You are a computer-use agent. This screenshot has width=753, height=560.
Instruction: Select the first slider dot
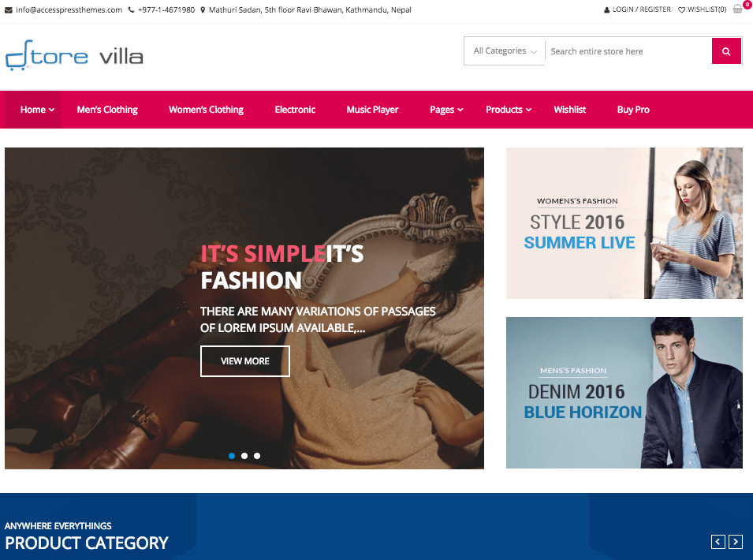pyautogui.click(x=232, y=456)
